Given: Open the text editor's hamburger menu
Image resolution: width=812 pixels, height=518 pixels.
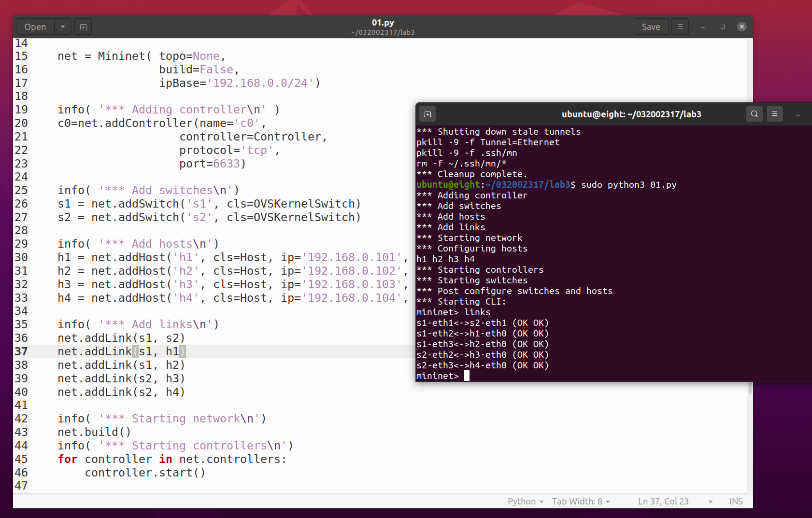Looking at the screenshot, I should coord(680,27).
